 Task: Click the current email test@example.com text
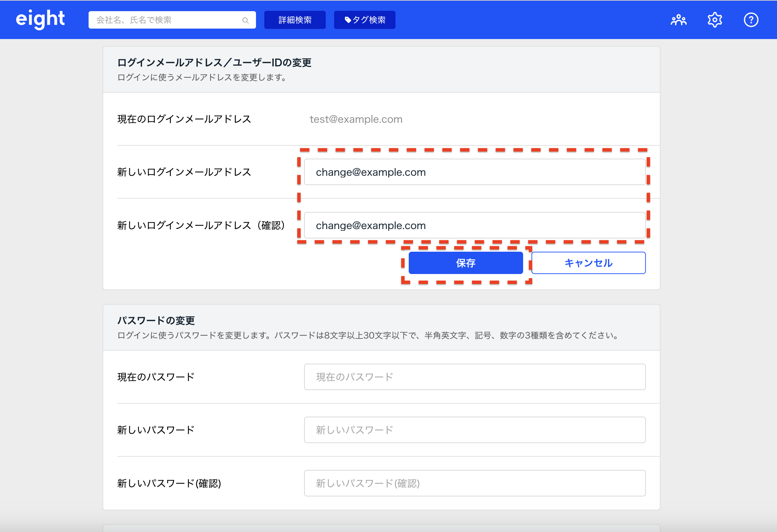[356, 119]
